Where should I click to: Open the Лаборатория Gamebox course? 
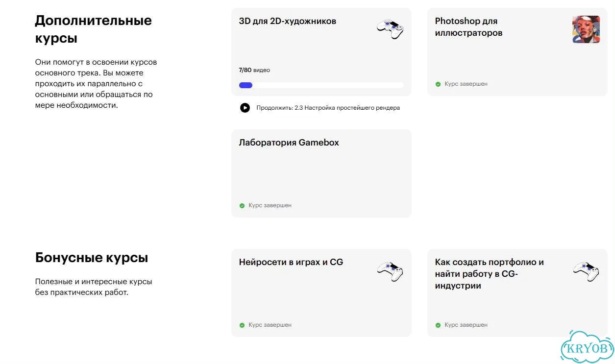[x=289, y=143]
